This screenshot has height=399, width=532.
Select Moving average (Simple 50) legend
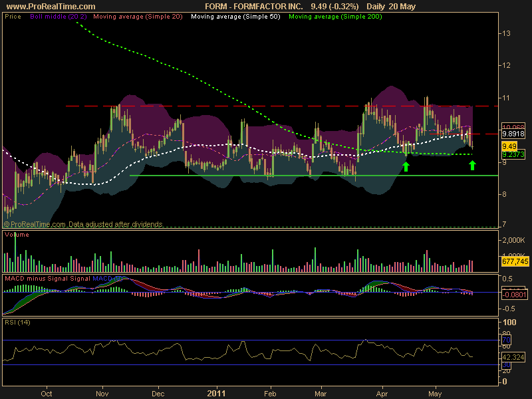click(x=235, y=17)
